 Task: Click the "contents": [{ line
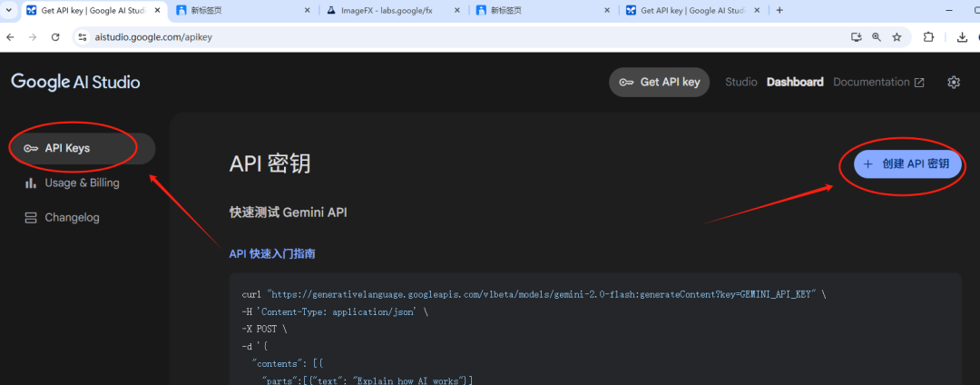pos(289,363)
